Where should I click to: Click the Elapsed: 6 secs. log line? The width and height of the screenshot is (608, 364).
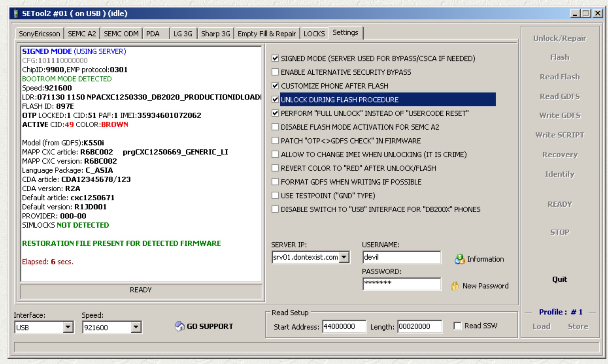point(47,261)
